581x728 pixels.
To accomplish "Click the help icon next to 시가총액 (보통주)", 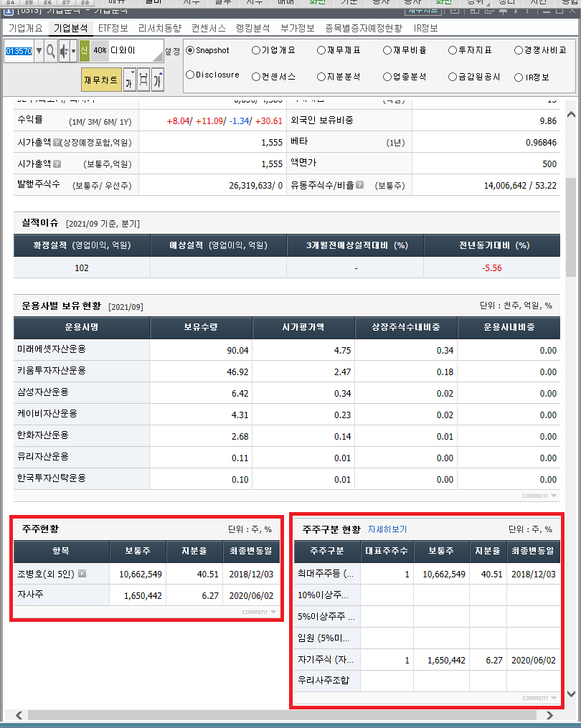I will click(57, 164).
